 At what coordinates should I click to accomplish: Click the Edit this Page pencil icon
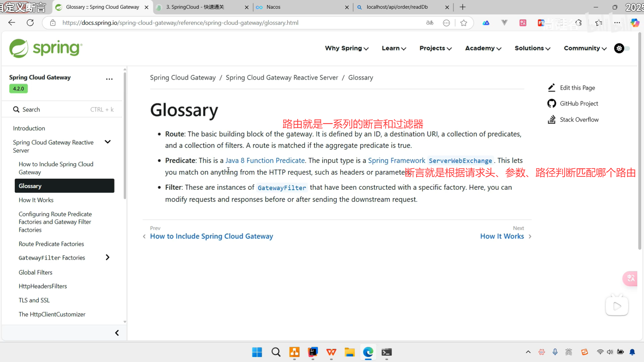pyautogui.click(x=551, y=88)
